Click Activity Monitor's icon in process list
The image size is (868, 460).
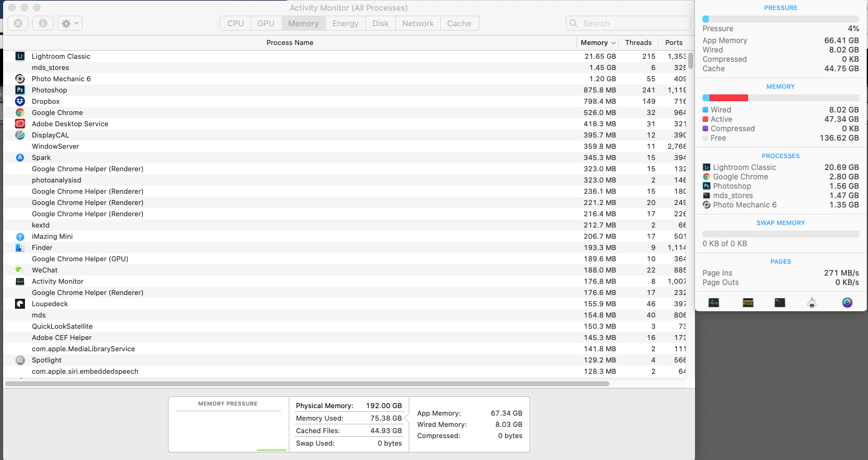pyautogui.click(x=20, y=281)
